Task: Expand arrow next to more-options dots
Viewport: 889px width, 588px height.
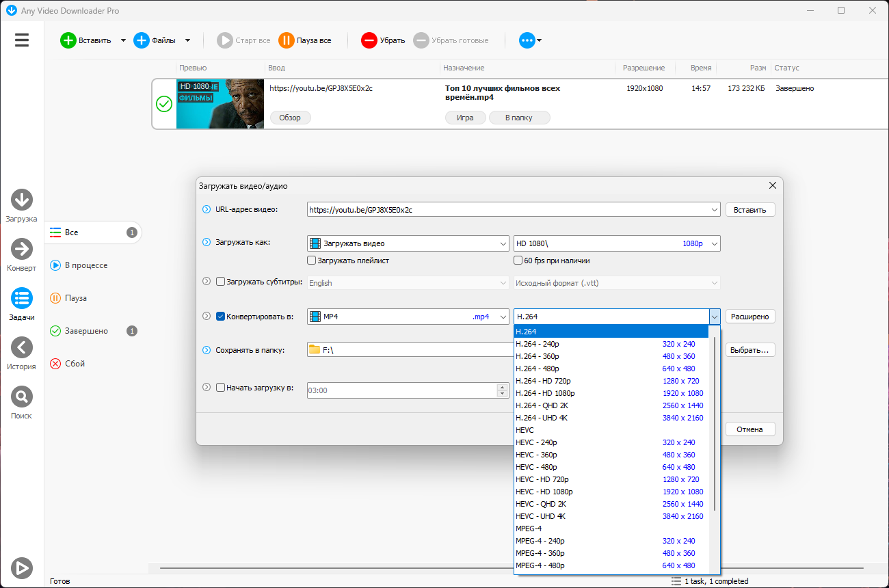Action: click(x=540, y=40)
